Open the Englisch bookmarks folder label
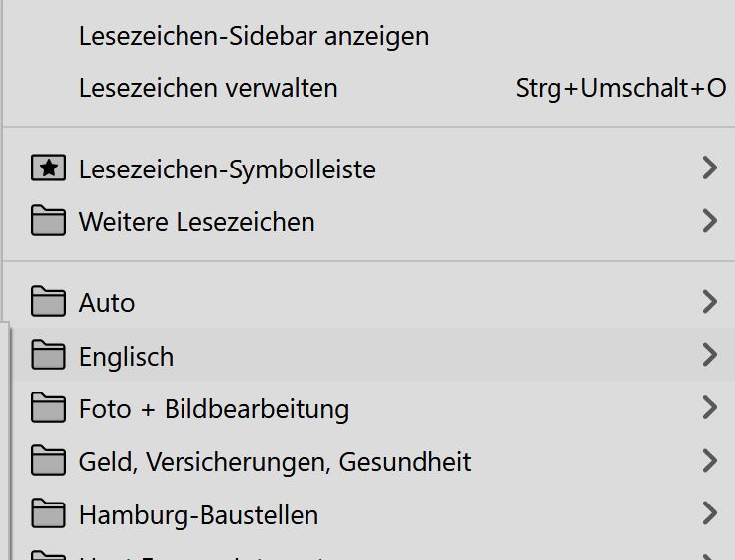The width and height of the screenshot is (735, 560). click(x=126, y=356)
